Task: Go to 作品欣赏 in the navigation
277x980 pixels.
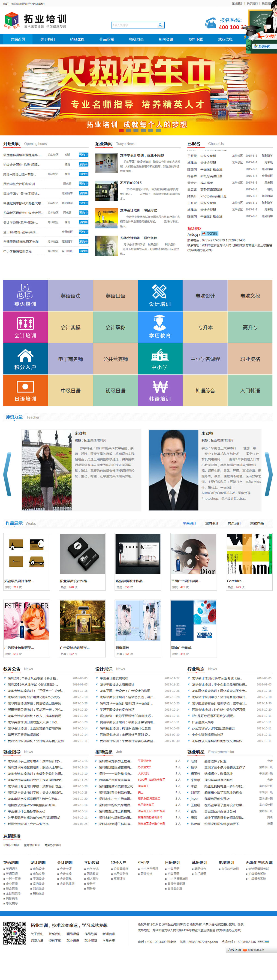Action: 107,39
